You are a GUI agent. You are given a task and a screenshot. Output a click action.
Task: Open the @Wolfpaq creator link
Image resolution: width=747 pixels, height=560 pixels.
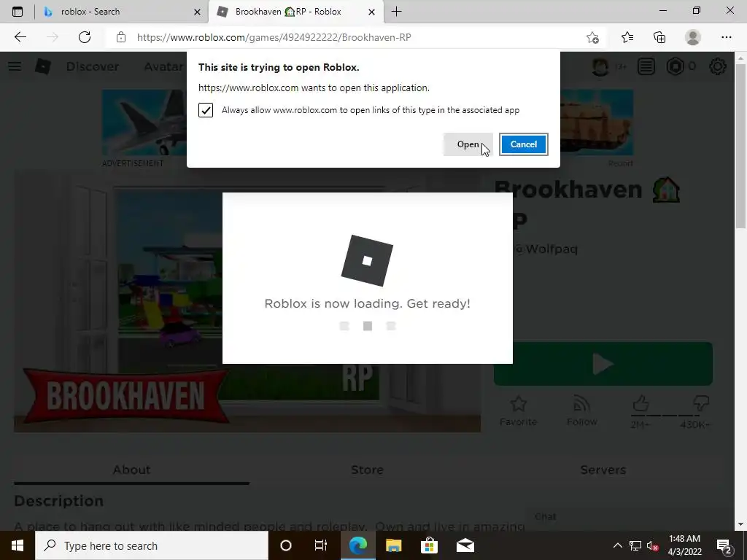coord(546,249)
